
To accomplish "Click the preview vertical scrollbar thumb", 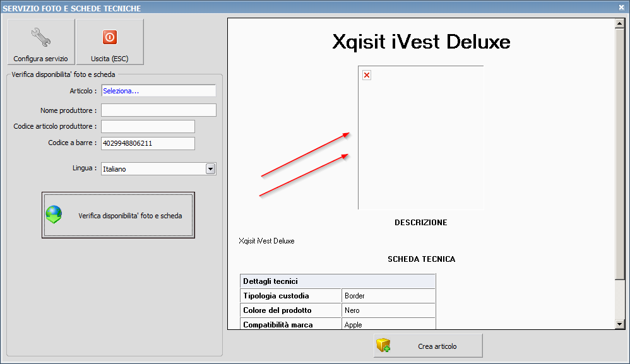I will [619, 154].
